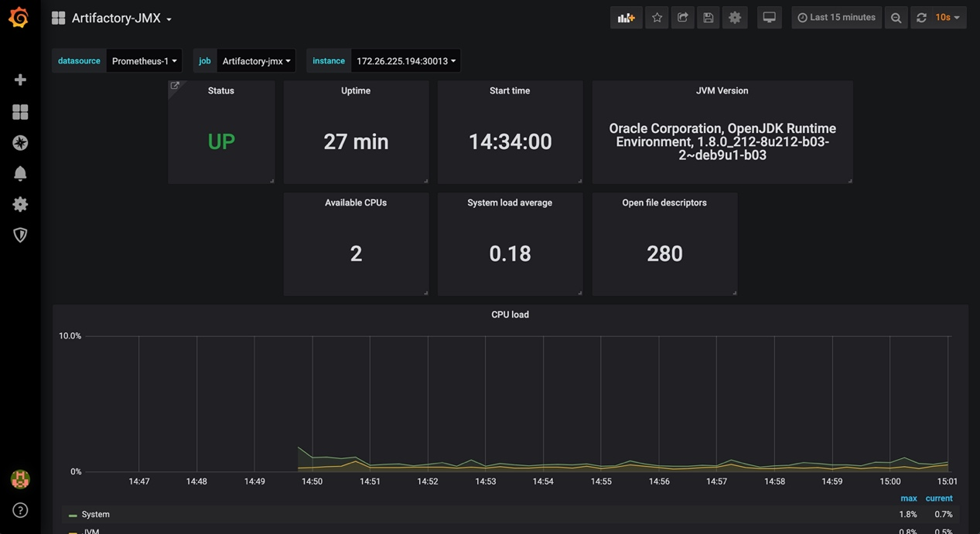Image resolution: width=980 pixels, height=534 pixels.
Task: Toggle the System series in legend
Action: [96, 515]
